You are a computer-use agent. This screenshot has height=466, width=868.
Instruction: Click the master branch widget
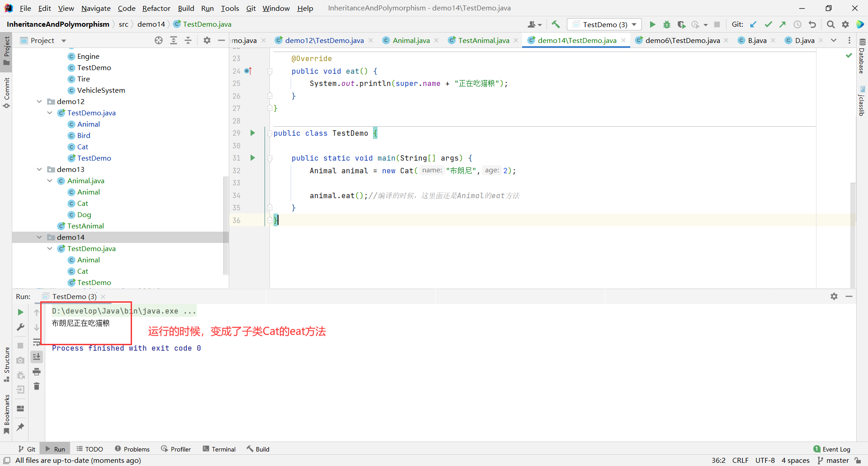[x=833, y=460]
